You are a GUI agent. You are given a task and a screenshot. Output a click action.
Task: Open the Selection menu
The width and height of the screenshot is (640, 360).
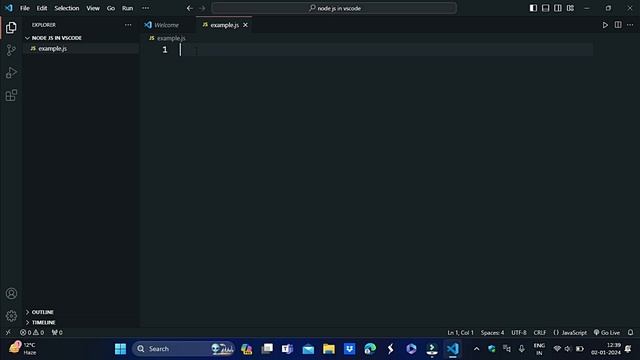pyautogui.click(x=67, y=8)
